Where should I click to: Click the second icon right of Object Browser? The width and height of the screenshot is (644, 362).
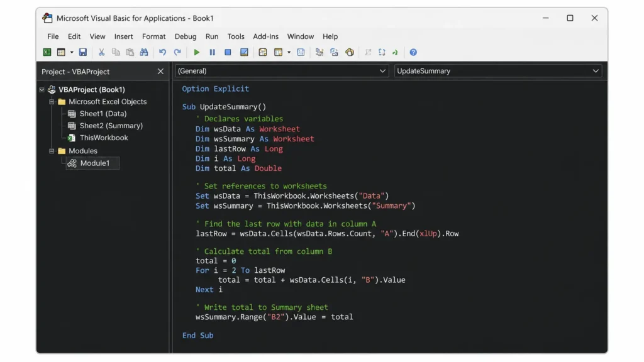tap(334, 52)
